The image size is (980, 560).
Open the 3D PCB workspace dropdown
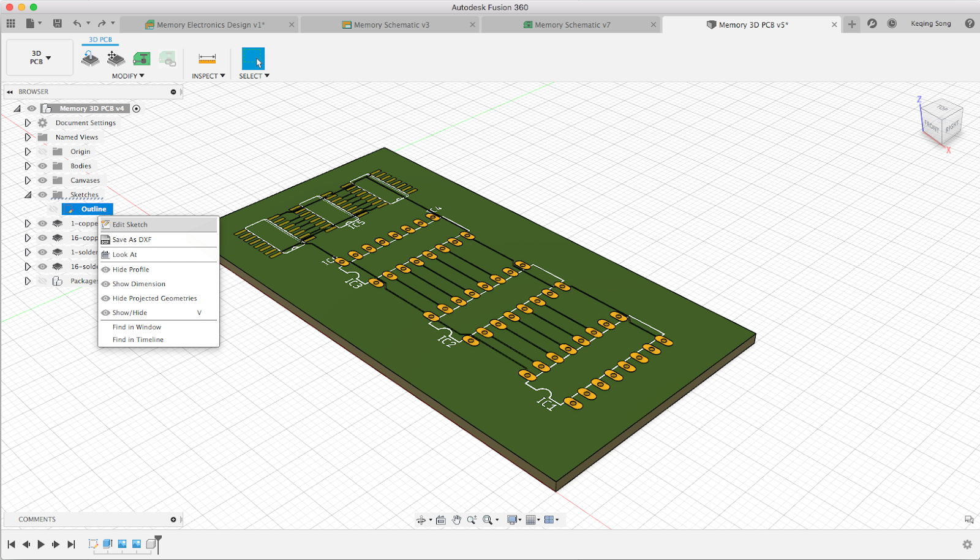pyautogui.click(x=40, y=58)
